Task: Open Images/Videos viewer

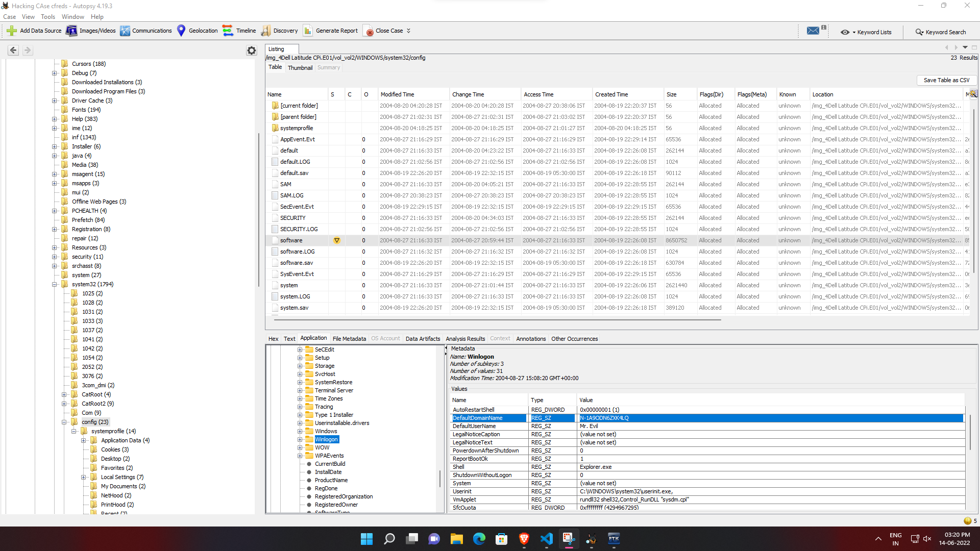Action: 91,31
